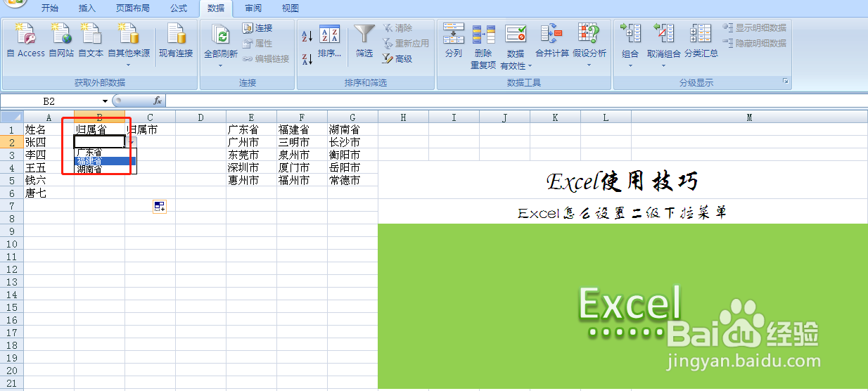Switch to the 页面布局 tab

pos(133,8)
